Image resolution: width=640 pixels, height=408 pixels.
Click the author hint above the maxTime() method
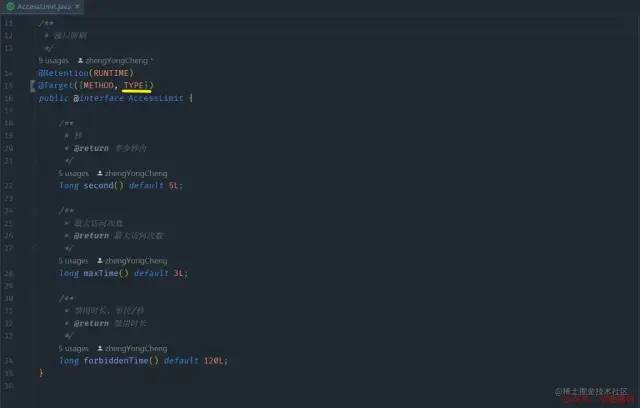click(132, 261)
